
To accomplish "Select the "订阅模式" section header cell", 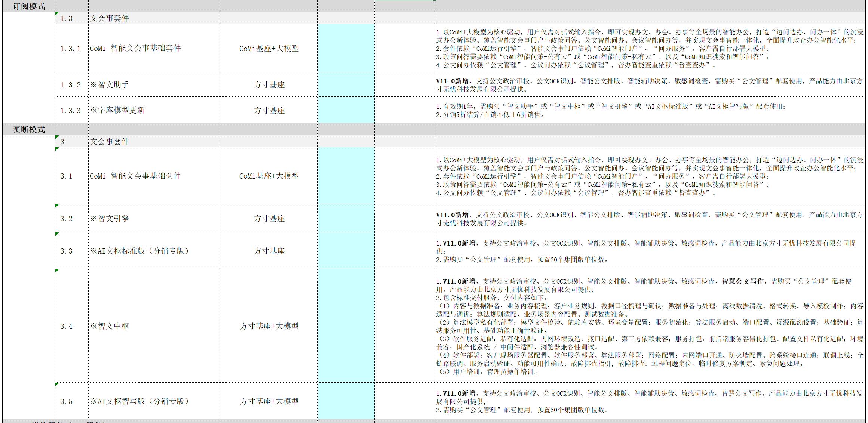I will [29, 6].
